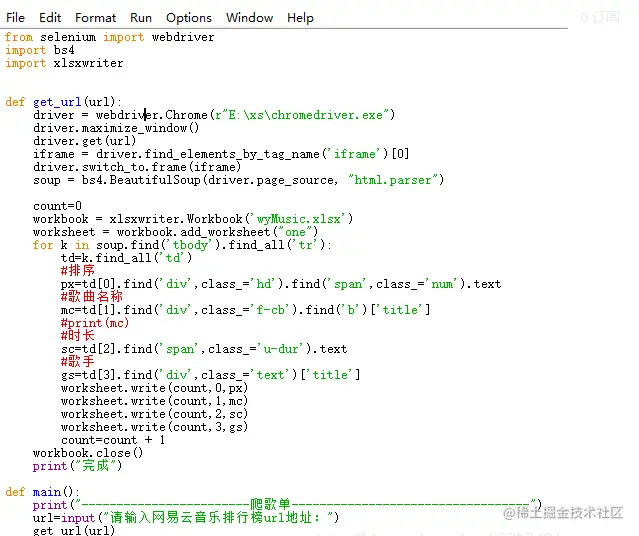Click the 'td=k.find_all('td')' line
Screen dimensions: 639x536
126,258
